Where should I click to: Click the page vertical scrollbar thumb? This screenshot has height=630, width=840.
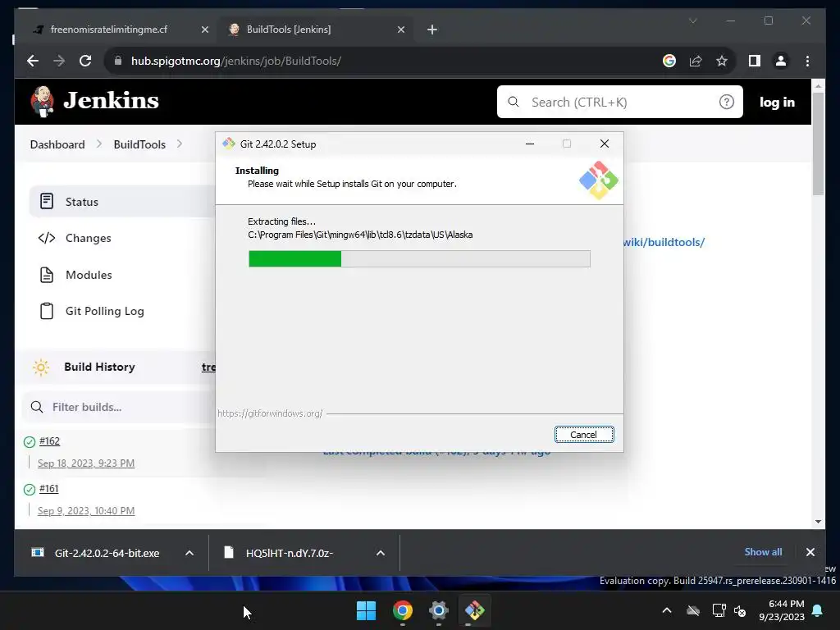[x=818, y=144]
